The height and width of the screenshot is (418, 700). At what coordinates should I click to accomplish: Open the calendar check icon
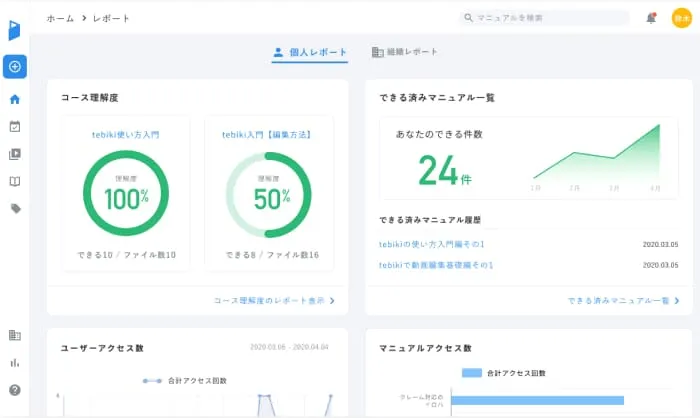click(15, 126)
